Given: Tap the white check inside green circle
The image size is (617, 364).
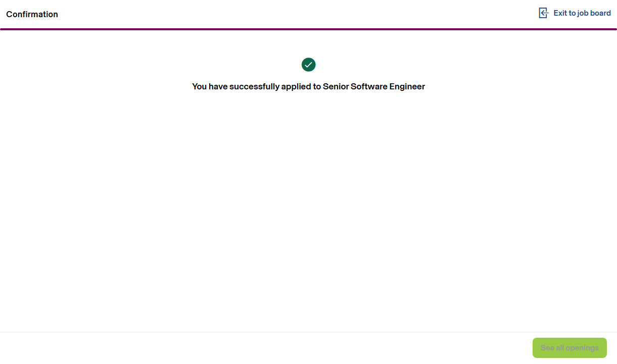Looking at the screenshot, I should (x=308, y=65).
